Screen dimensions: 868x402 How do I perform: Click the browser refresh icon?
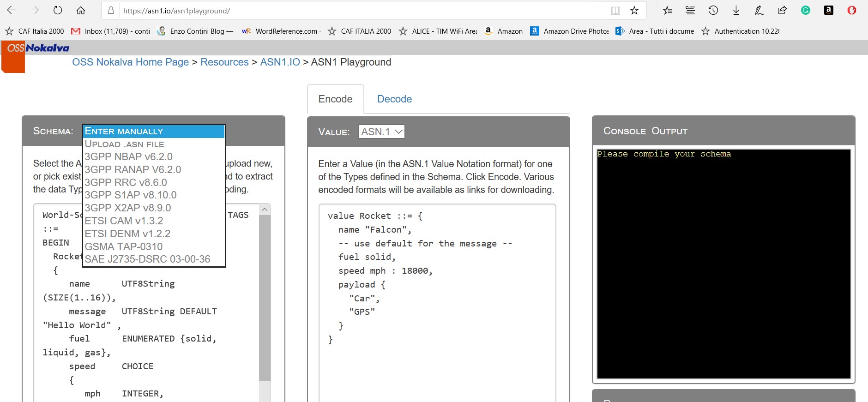click(58, 10)
